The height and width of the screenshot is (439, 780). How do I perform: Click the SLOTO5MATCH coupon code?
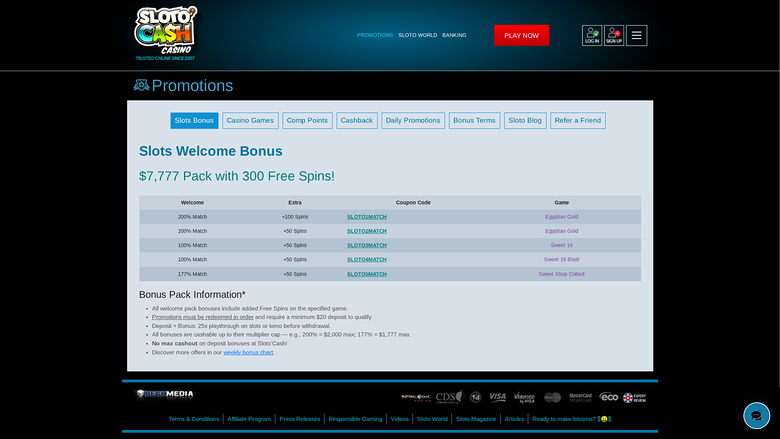367,274
